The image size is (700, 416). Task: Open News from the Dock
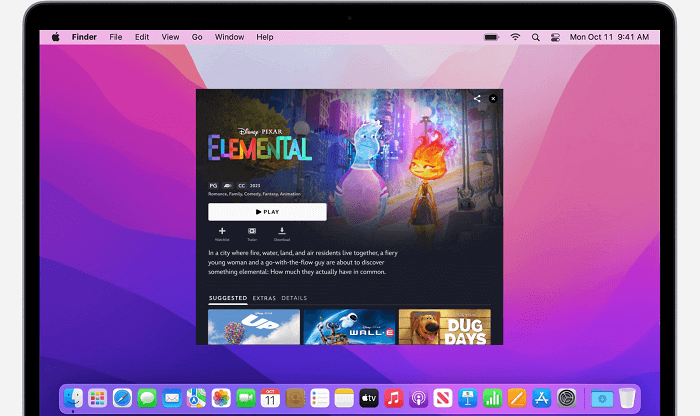443,398
